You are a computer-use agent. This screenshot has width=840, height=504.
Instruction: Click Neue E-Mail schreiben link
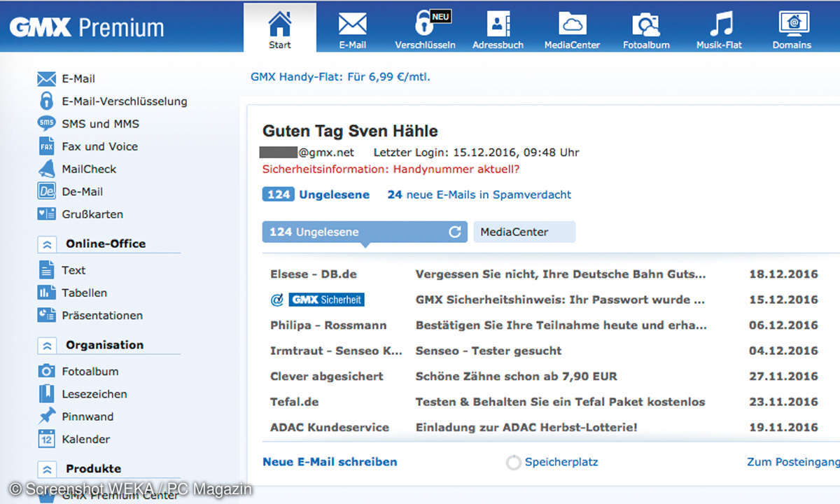[x=330, y=462]
